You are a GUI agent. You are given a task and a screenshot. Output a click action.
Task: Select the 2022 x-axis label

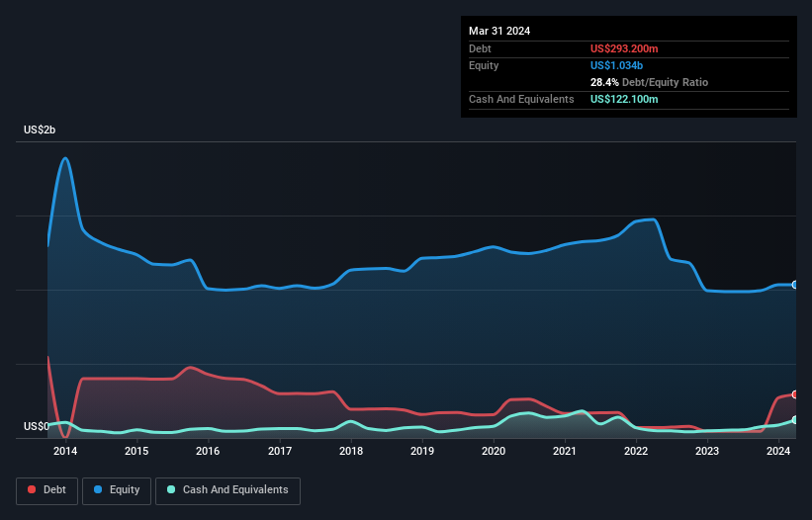[x=636, y=451]
